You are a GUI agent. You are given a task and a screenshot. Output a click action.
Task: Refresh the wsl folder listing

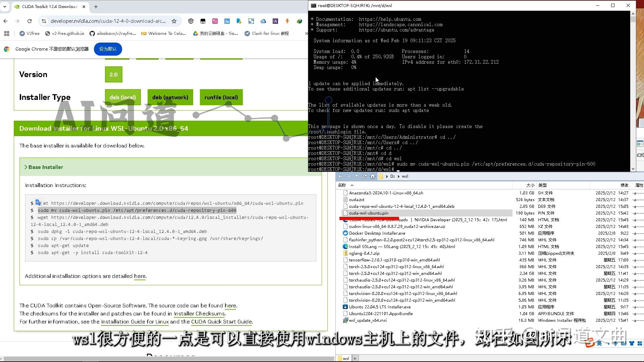tap(365, 176)
